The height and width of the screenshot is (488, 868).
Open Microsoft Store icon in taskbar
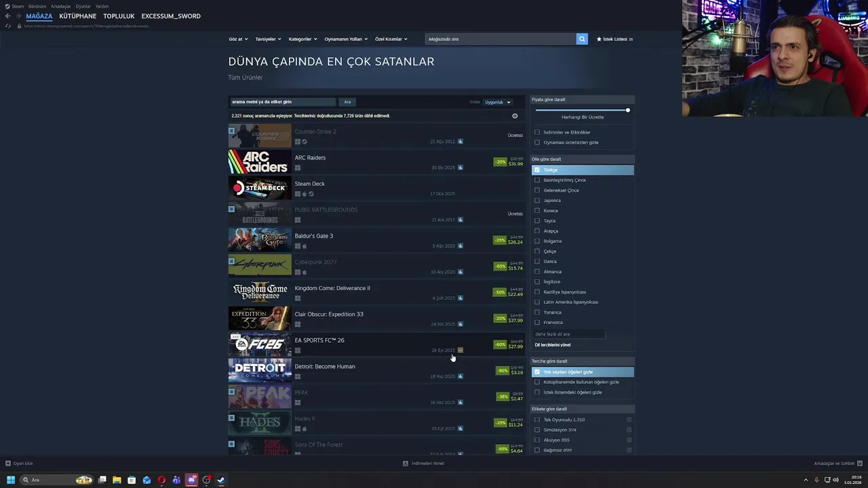click(132, 480)
